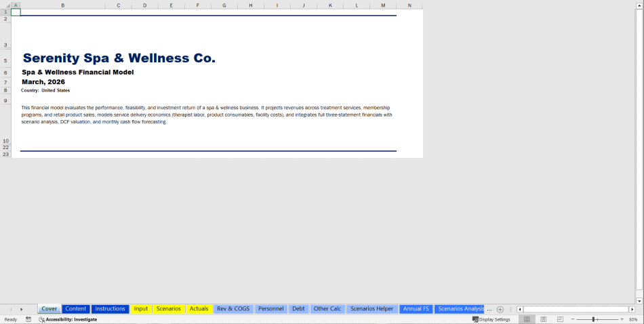Click the Select All corner triangle

pyautogui.click(x=5, y=5)
